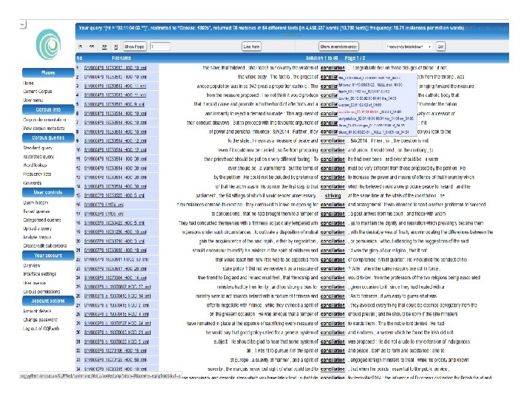Open filename link in result row 33
Viewport: 532px width, 399px height.
pos(115,360)
